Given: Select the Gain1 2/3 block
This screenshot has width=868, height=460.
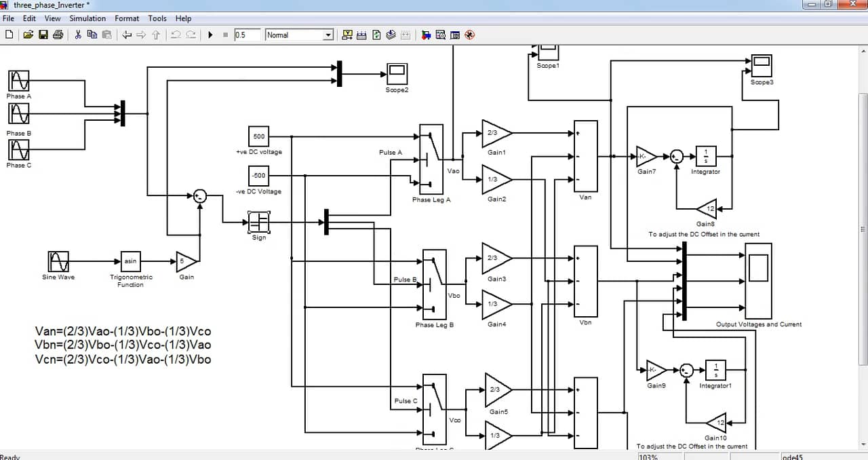Looking at the screenshot, I should (497, 134).
